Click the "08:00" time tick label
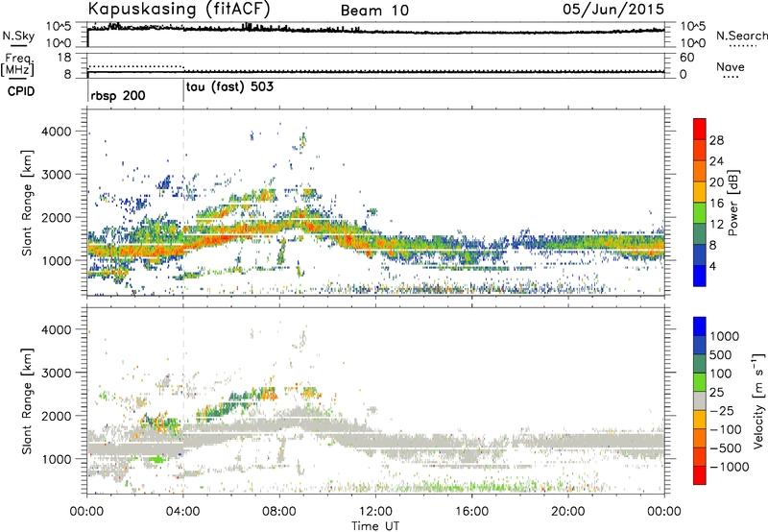 [279, 512]
